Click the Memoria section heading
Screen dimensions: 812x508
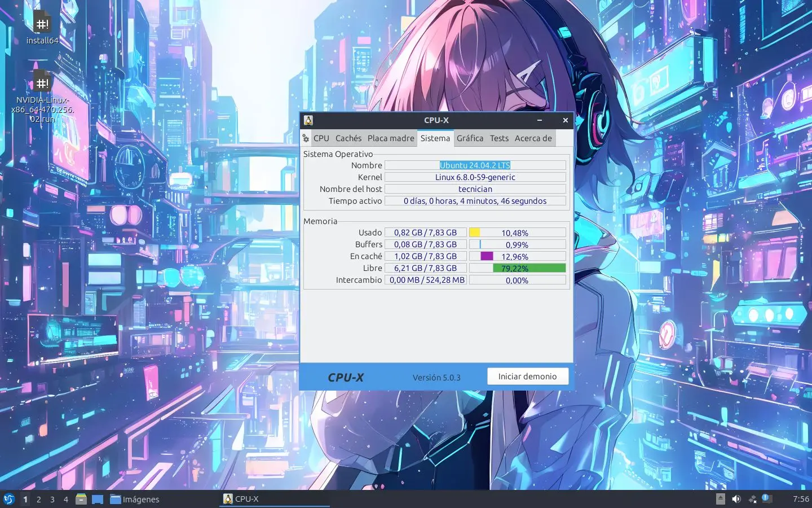click(320, 221)
